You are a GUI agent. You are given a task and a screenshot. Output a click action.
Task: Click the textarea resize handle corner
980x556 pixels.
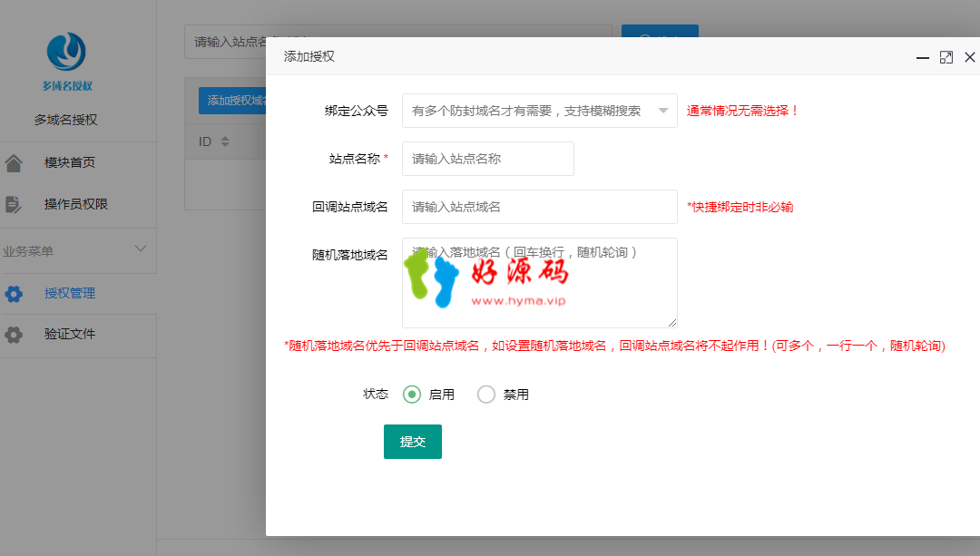click(x=671, y=322)
